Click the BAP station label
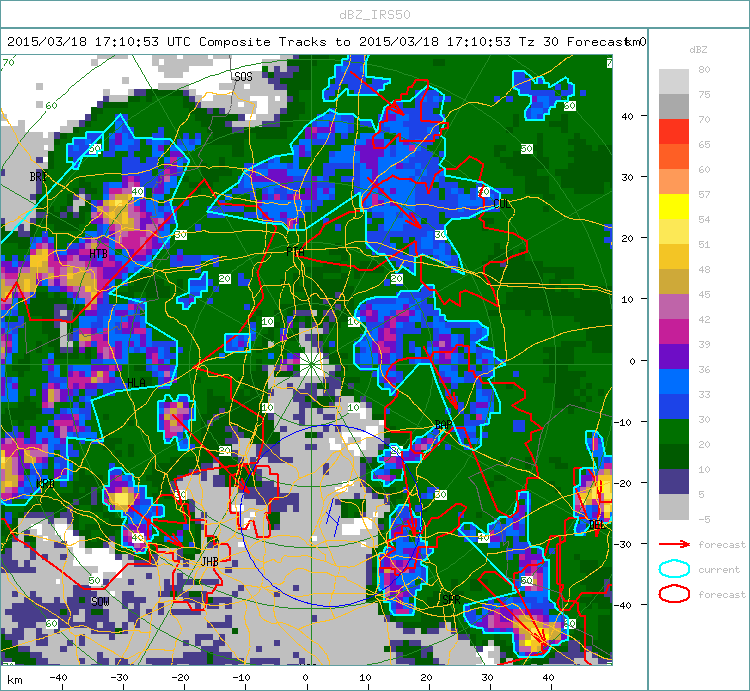This screenshot has width=750, height=691. pyautogui.click(x=443, y=425)
